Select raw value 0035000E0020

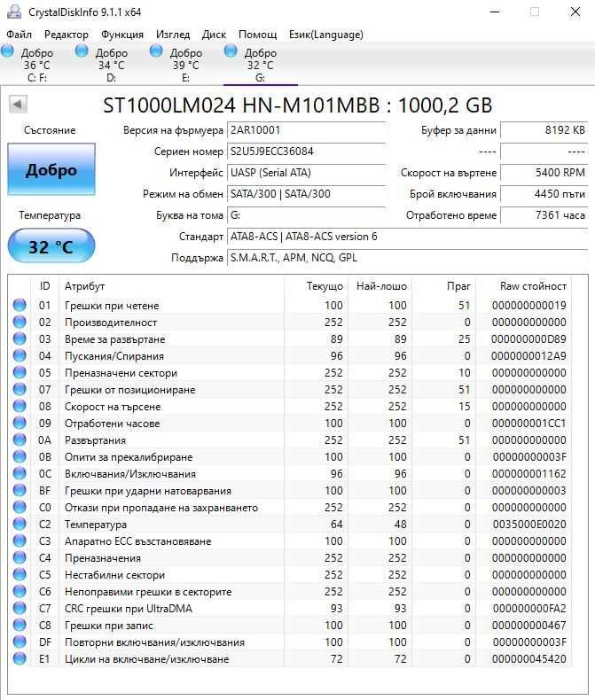529,524
